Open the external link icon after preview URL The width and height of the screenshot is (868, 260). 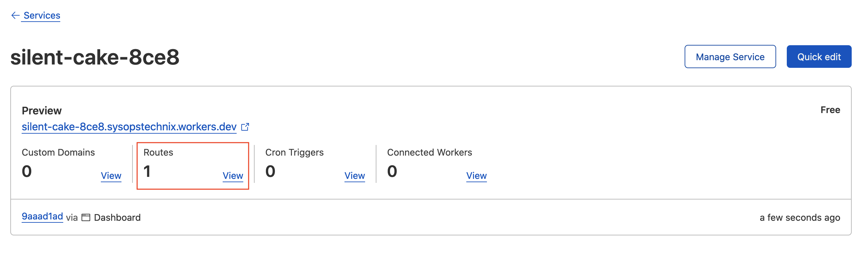[x=245, y=127]
